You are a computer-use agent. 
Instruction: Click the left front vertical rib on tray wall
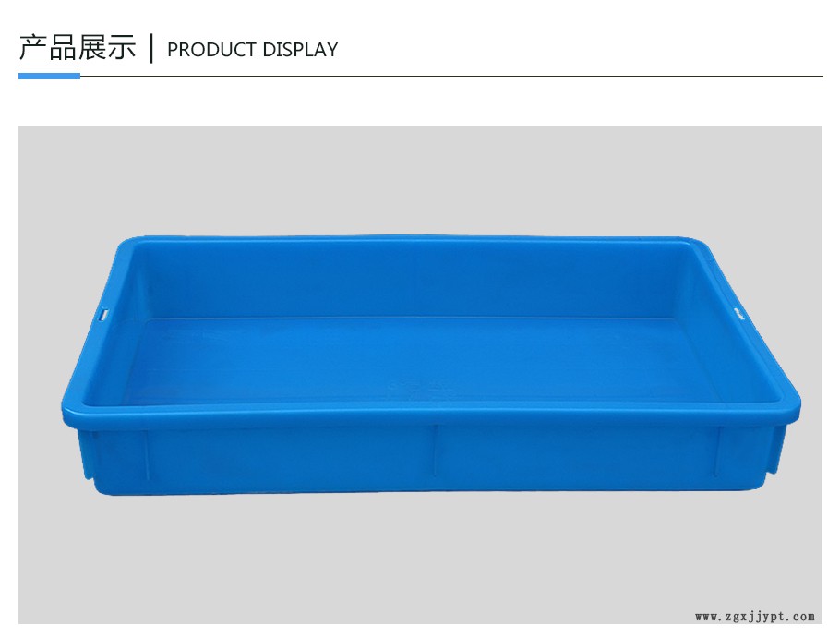146,454
